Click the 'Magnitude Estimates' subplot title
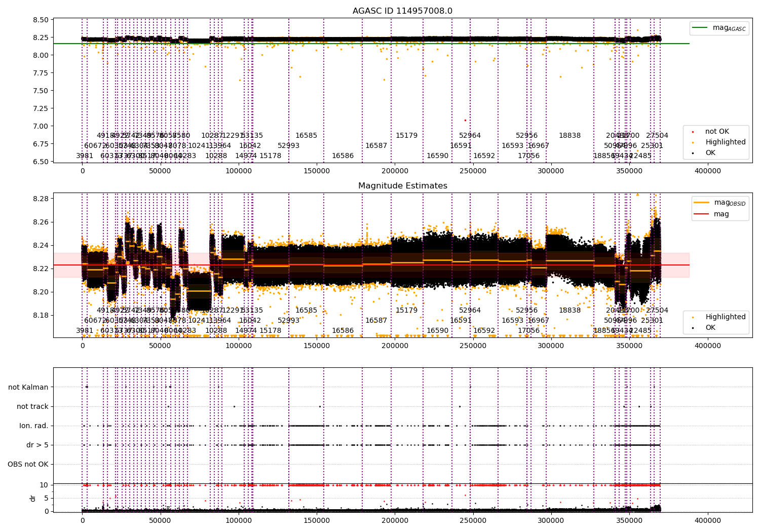Screen dimensions: 760x532 point(402,186)
